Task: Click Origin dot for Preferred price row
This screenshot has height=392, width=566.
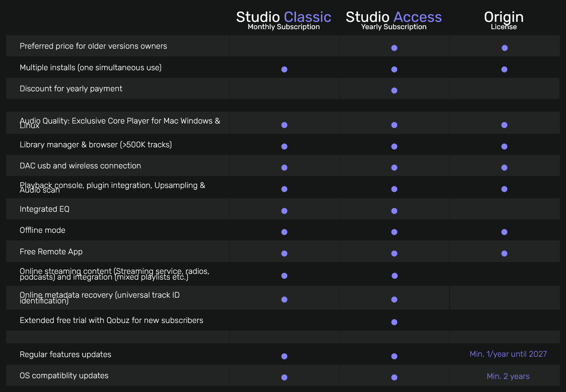Action: pos(505,48)
